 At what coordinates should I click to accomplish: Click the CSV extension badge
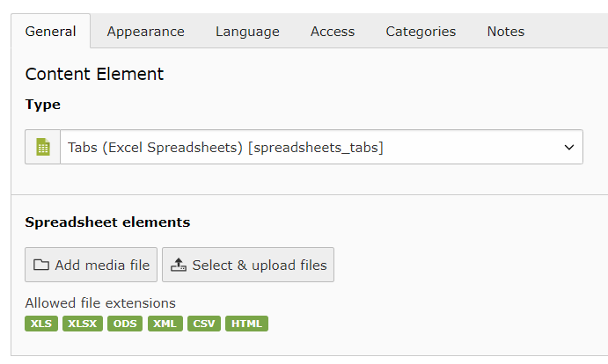coord(203,324)
